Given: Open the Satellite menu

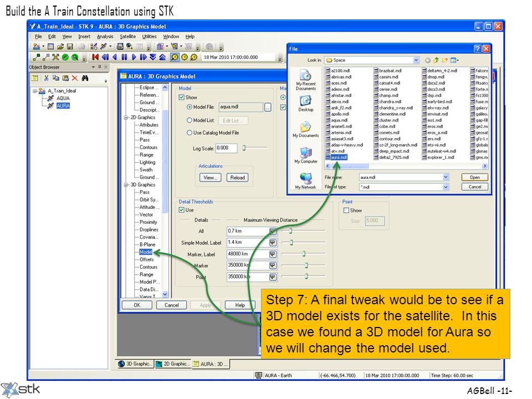Looking at the screenshot, I should (x=127, y=37).
